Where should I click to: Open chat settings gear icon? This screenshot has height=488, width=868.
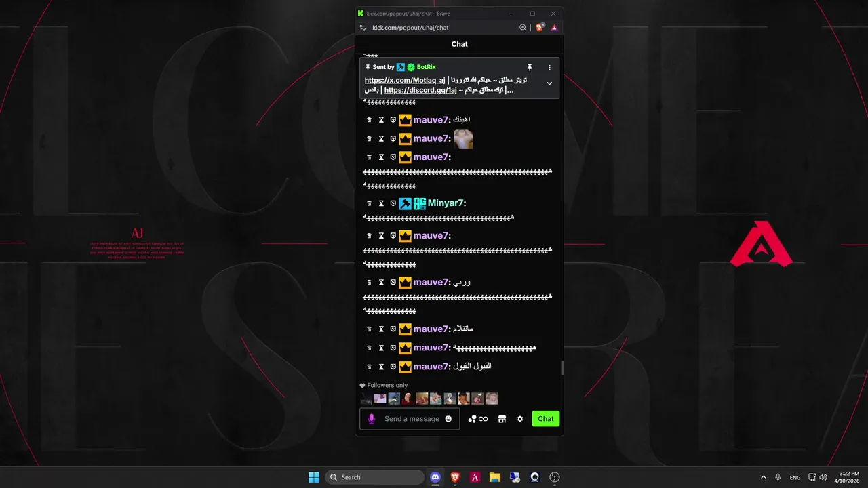coord(520,419)
